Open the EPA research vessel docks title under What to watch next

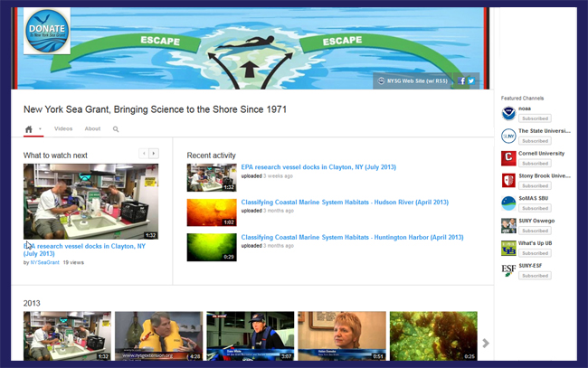click(84, 250)
